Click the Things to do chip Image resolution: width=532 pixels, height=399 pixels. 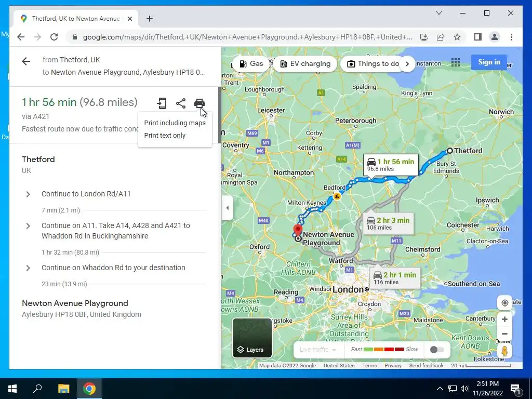[374, 64]
